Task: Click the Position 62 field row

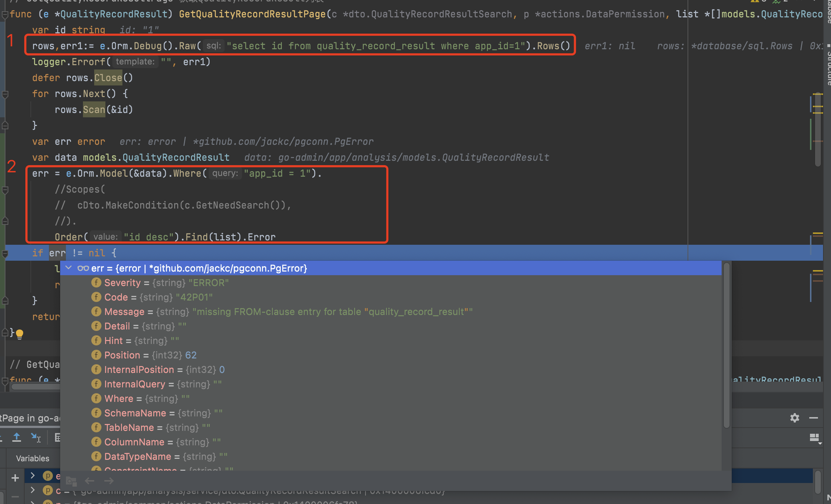Action: tap(150, 355)
